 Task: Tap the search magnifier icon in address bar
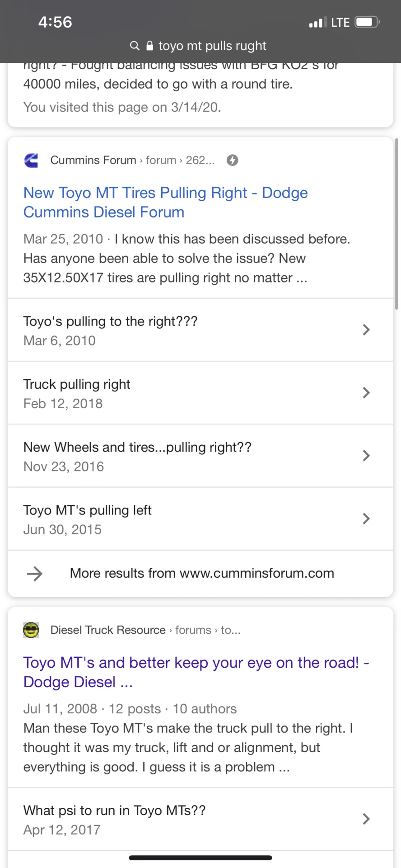[135, 46]
